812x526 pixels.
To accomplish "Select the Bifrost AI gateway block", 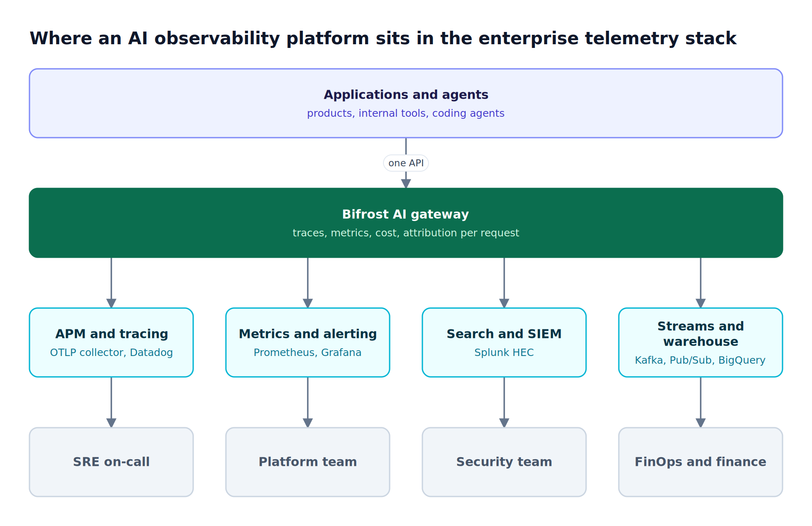I will point(406,223).
